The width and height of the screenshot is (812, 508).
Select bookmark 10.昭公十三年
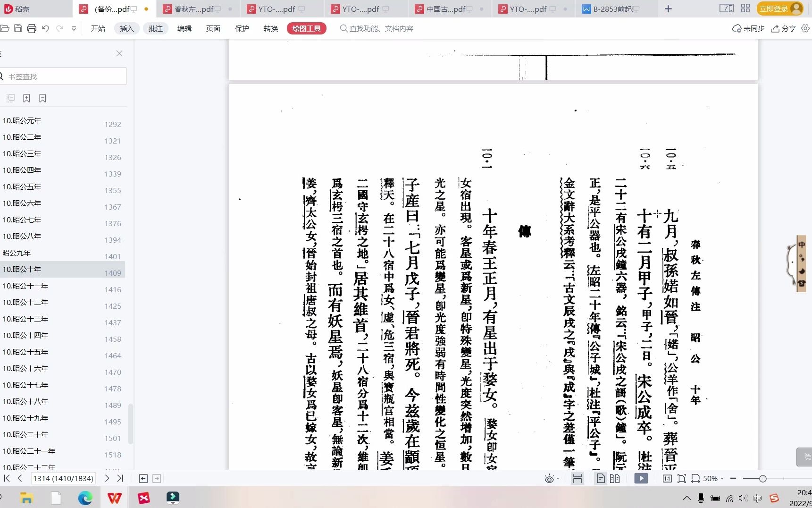click(62, 319)
